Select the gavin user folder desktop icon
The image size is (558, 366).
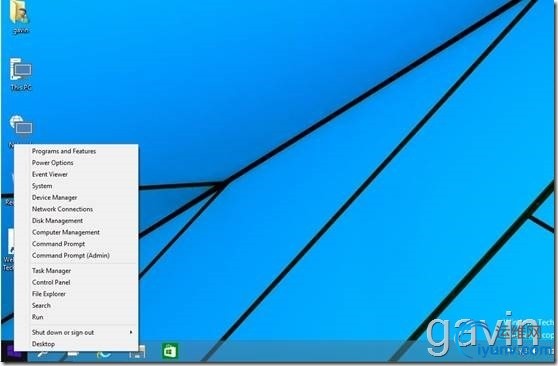pos(20,17)
